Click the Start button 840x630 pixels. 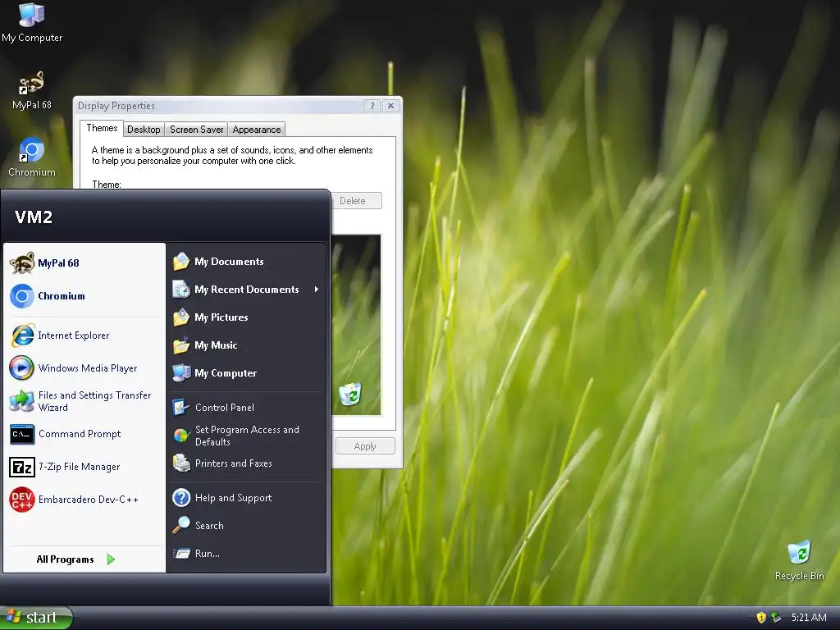[x=36, y=618]
